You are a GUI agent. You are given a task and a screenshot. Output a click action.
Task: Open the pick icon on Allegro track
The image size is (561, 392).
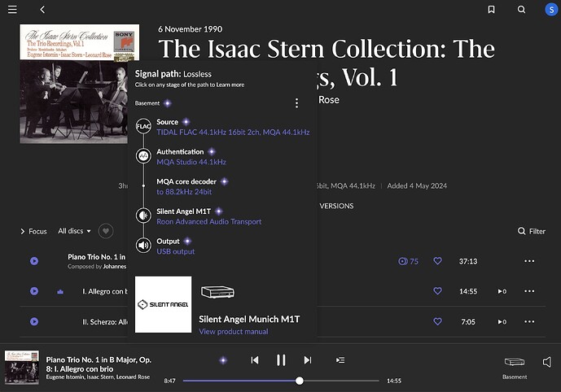pos(60,292)
